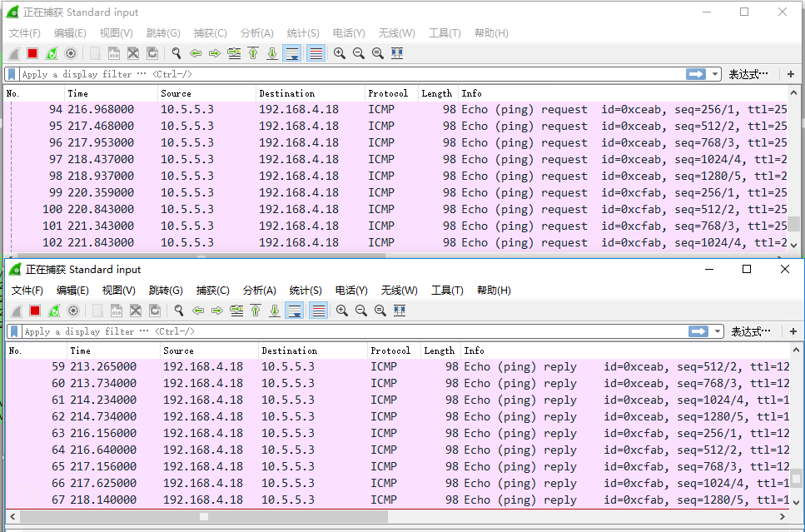Restart capture in the bottom window
Screen dimensions: 805x532
[54, 311]
